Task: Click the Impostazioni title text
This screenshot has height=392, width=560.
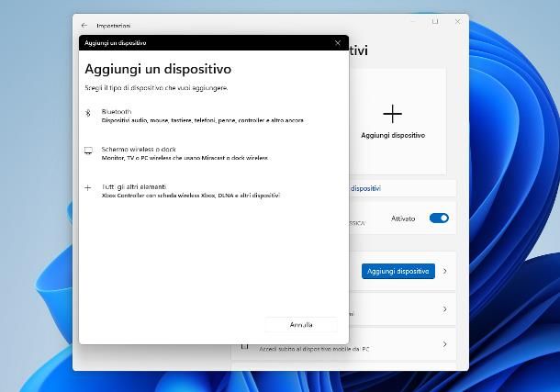Action: pyautogui.click(x=113, y=26)
